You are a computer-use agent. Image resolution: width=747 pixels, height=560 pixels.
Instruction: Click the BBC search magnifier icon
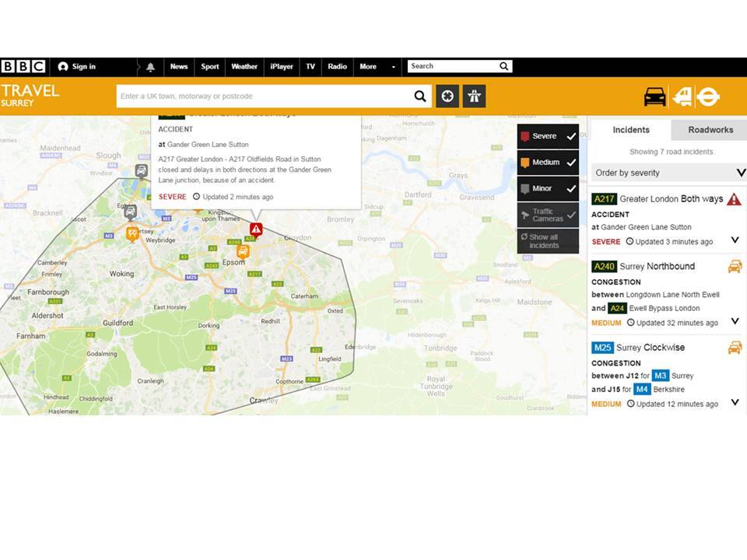point(503,66)
